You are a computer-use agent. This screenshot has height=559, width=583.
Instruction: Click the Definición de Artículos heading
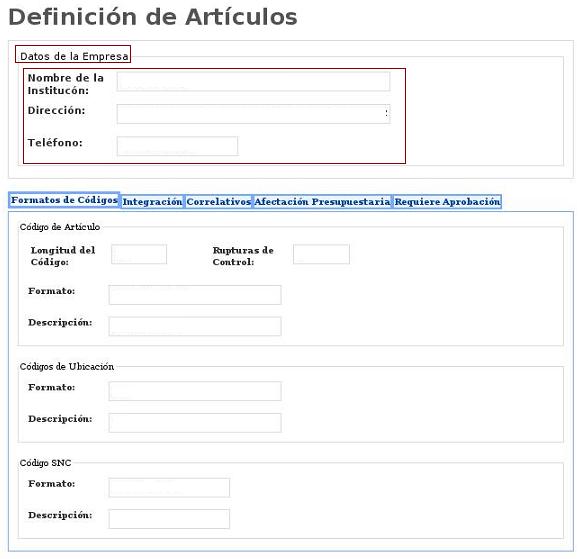point(152,17)
